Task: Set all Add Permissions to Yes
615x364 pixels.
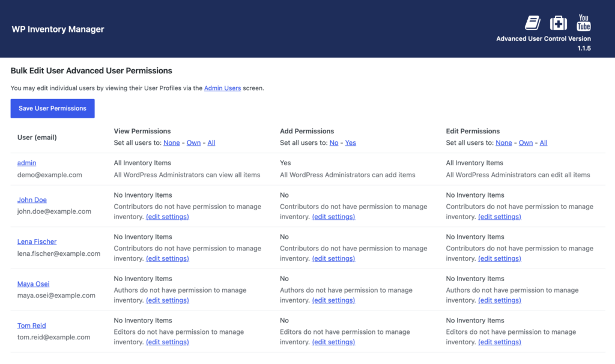Action: tap(350, 143)
